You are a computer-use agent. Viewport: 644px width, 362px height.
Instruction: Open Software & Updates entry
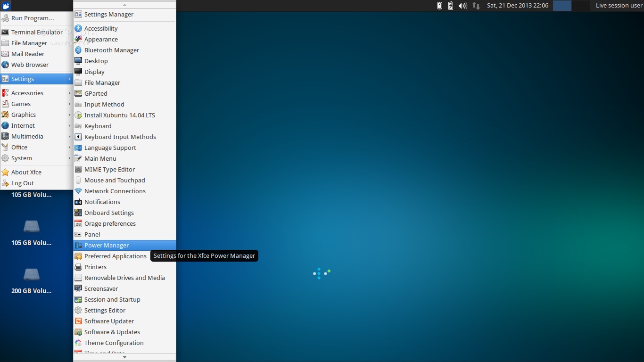pos(124,332)
